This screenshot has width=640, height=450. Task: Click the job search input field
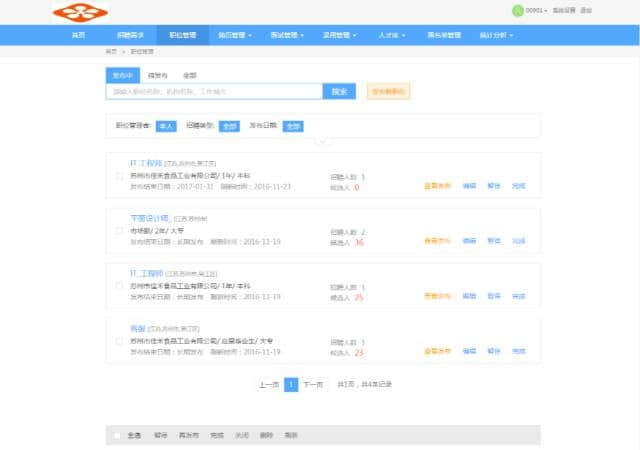[x=214, y=91]
